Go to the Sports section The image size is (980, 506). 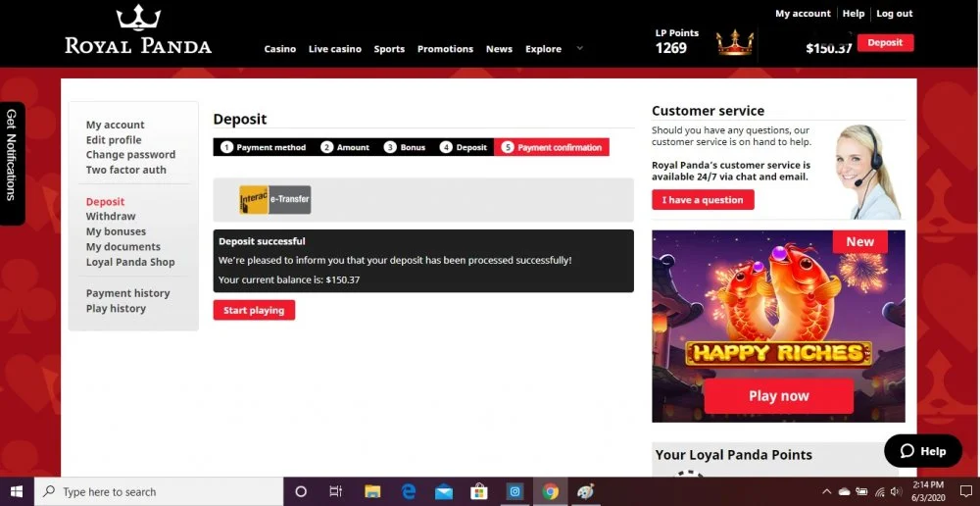point(389,49)
